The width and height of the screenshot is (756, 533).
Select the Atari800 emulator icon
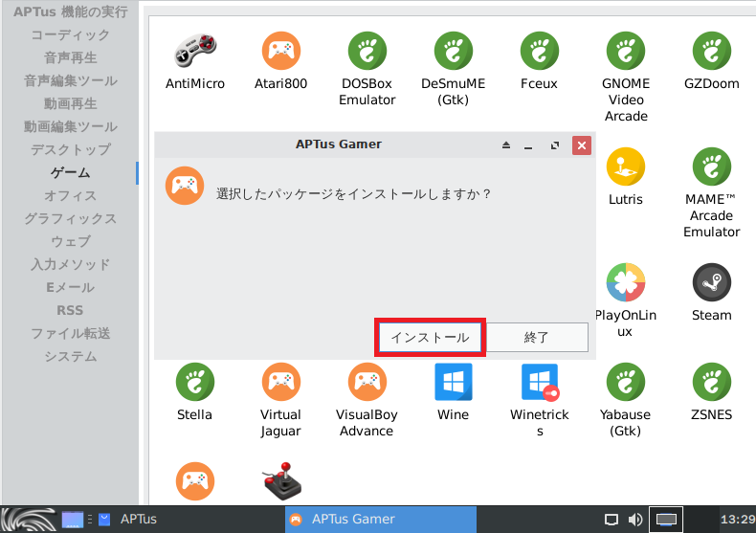coord(281,51)
